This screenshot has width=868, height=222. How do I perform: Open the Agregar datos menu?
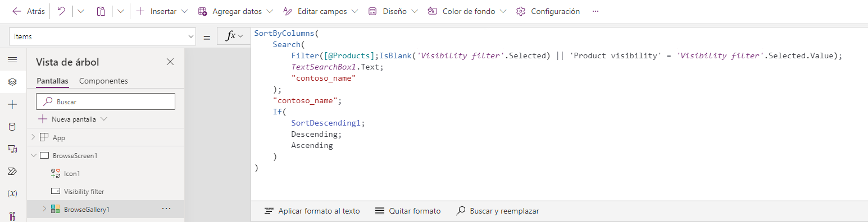[x=235, y=11]
